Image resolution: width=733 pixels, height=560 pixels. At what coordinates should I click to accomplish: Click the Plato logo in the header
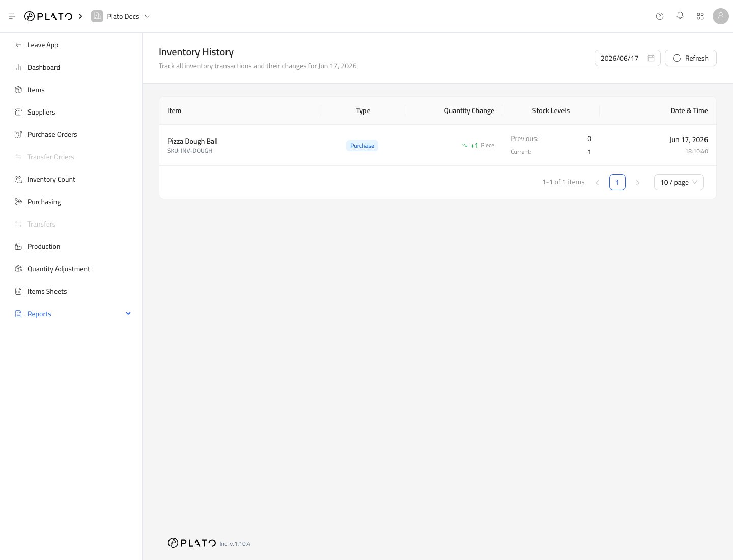48,16
